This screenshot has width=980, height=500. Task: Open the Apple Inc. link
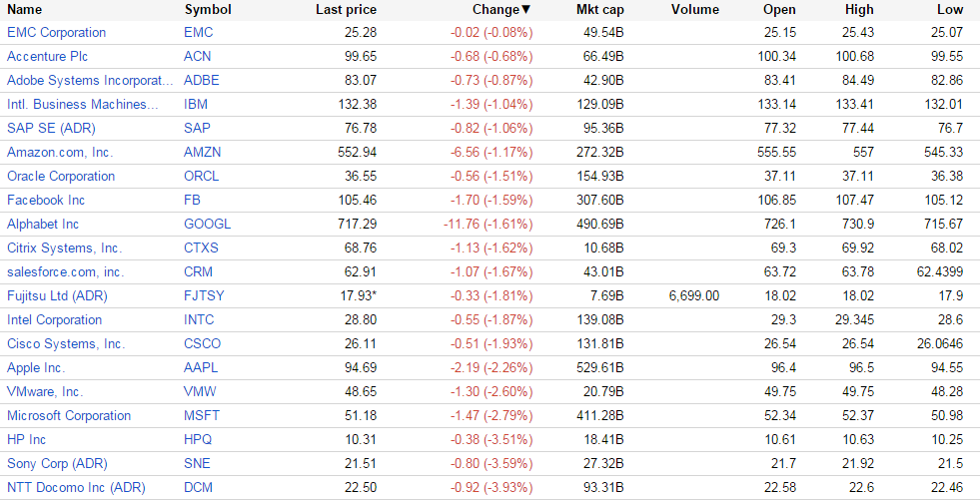pyautogui.click(x=36, y=368)
